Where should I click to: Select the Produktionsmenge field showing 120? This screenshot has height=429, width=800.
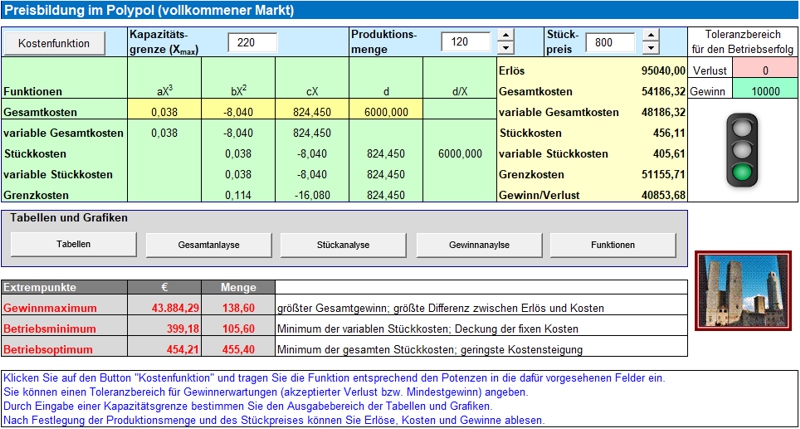465,43
